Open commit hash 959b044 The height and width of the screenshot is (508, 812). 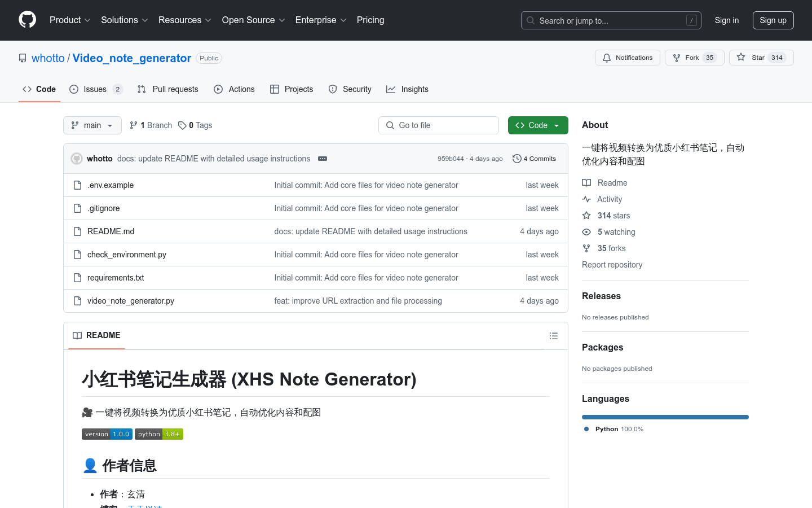pyautogui.click(x=451, y=159)
